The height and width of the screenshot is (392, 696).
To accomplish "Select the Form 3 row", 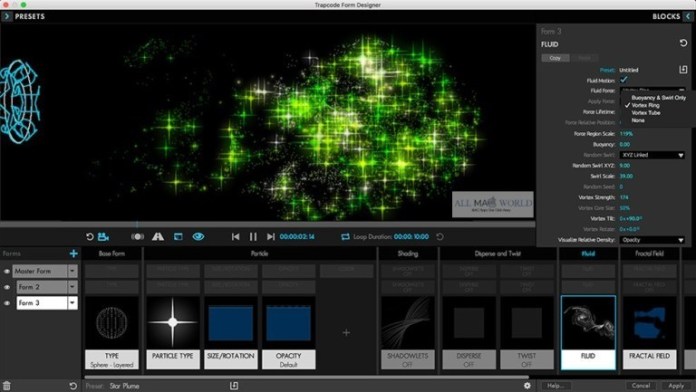I will click(42, 303).
